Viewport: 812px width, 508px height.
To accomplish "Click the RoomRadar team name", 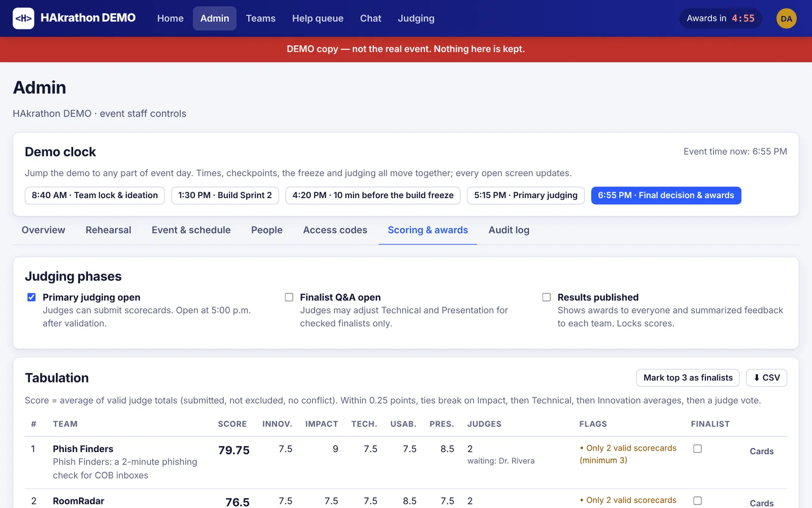I will pos(79,501).
